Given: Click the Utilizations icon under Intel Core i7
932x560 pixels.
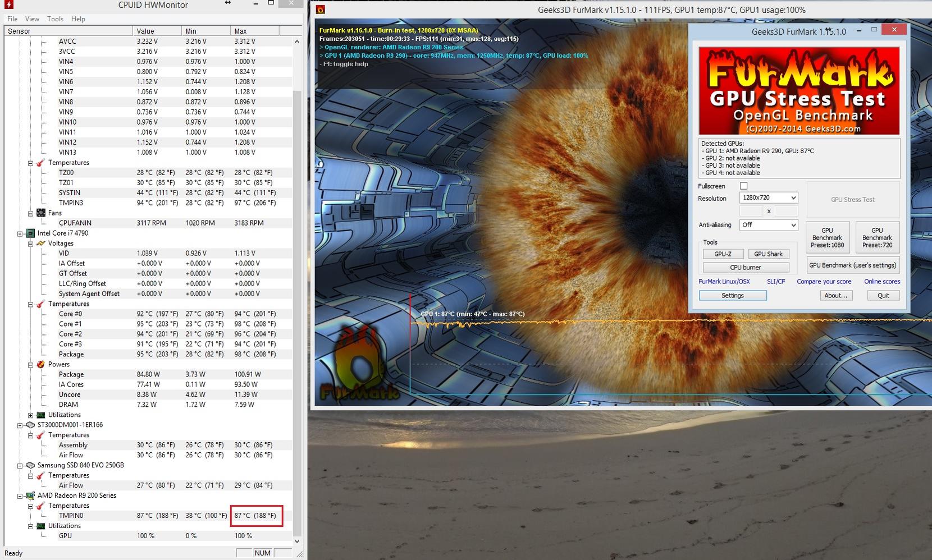Looking at the screenshot, I should click(41, 415).
